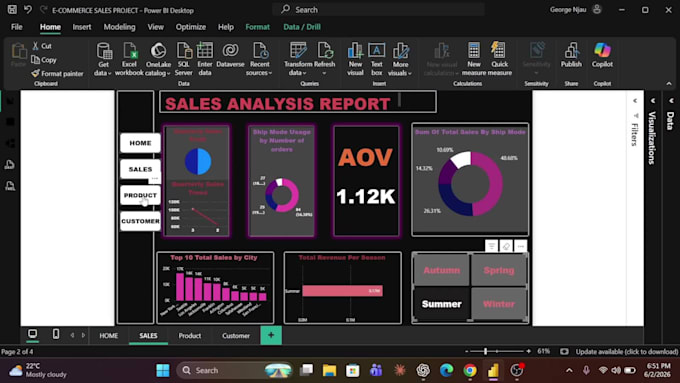Cut the selection
Viewport: 680px width, 383px height.
(x=42, y=46)
